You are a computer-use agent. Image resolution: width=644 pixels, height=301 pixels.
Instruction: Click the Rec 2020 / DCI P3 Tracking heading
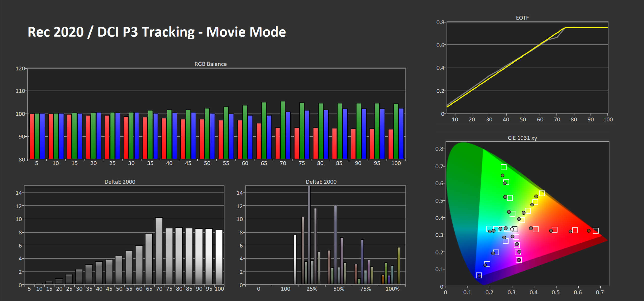[156, 32]
